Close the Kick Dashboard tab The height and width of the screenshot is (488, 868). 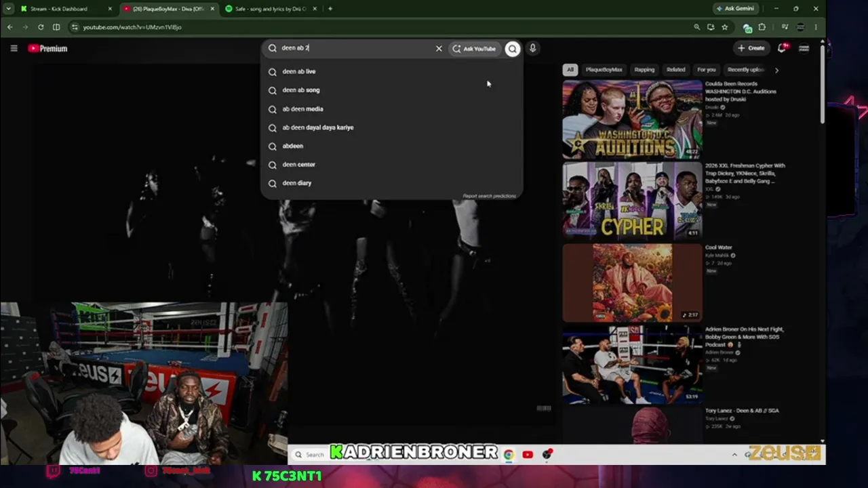tap(110, 9)
